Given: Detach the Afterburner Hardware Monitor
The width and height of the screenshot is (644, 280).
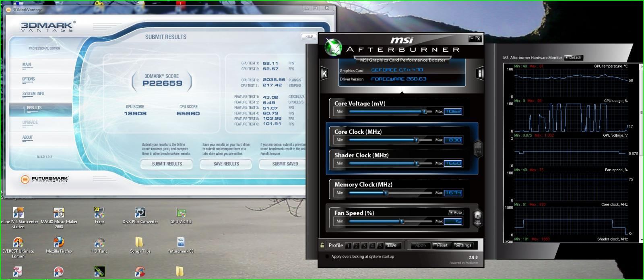Looking at the screenshot, I should pyautogui.click(x=574, y=58).
